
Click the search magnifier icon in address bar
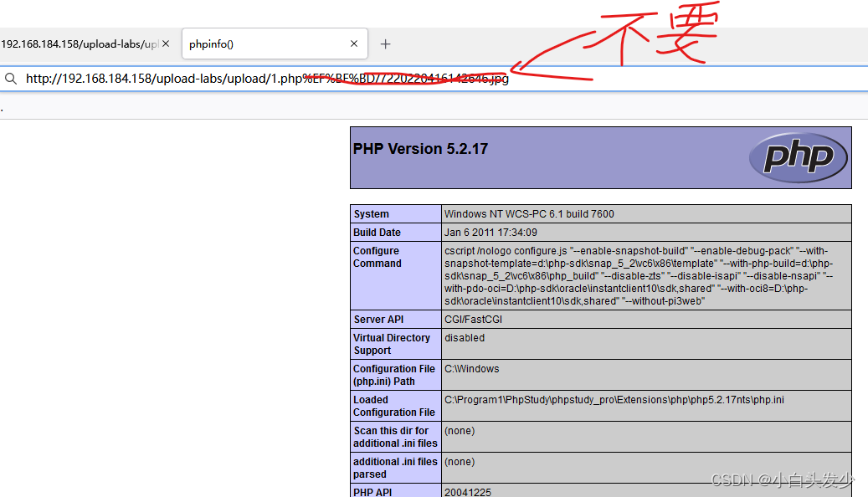[x=11, y=79]
